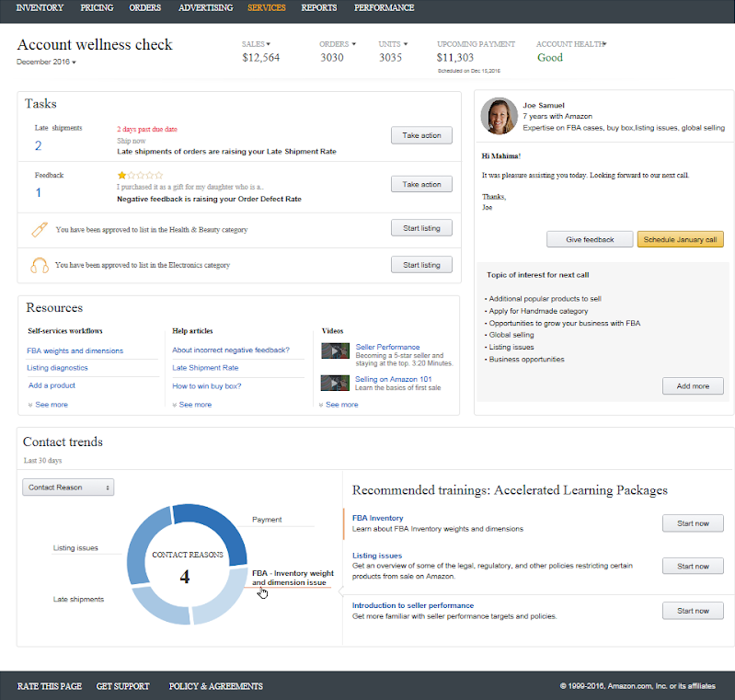This screenshot has width=735, height=700.
Task: Click the Give feedback button
Action: point(590,239)
